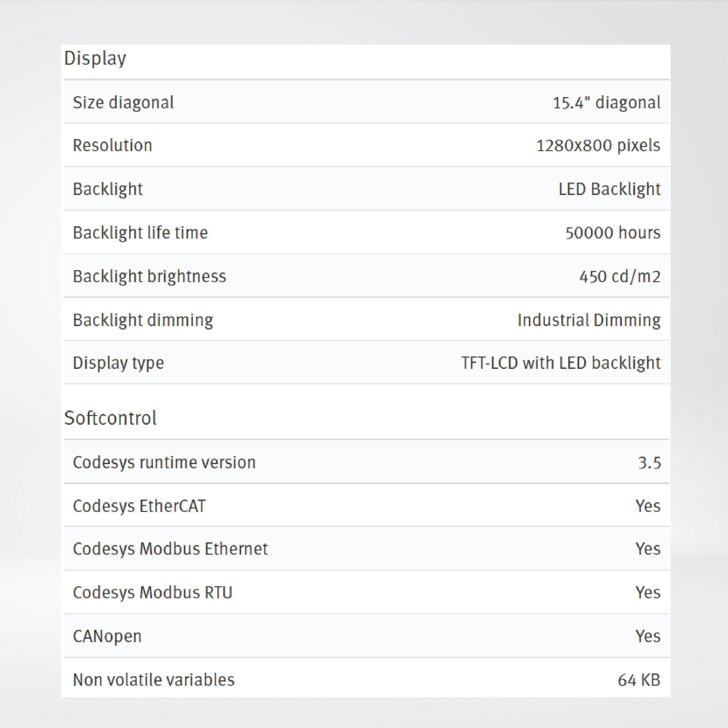Click the 15.4" diagonal value

click(x=606, y=102)
